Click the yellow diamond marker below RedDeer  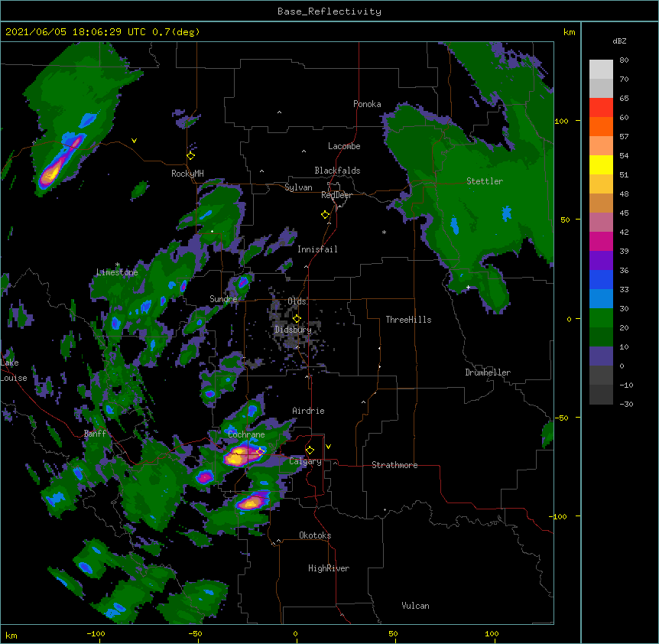(326, 215)
